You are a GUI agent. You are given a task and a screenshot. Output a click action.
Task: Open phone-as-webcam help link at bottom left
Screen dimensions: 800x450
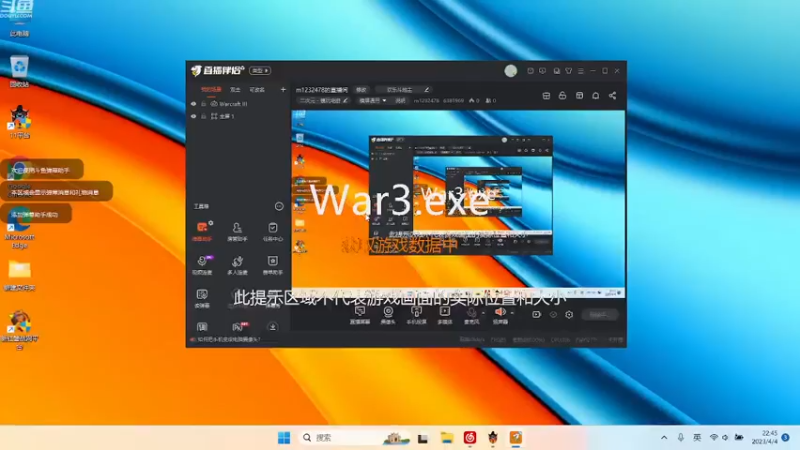point(226,339)
